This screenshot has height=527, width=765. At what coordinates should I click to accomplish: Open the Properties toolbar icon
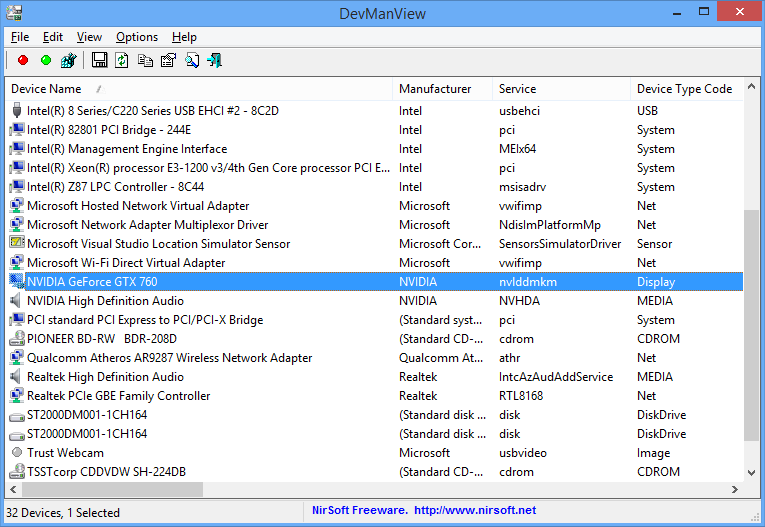(168, 61)
